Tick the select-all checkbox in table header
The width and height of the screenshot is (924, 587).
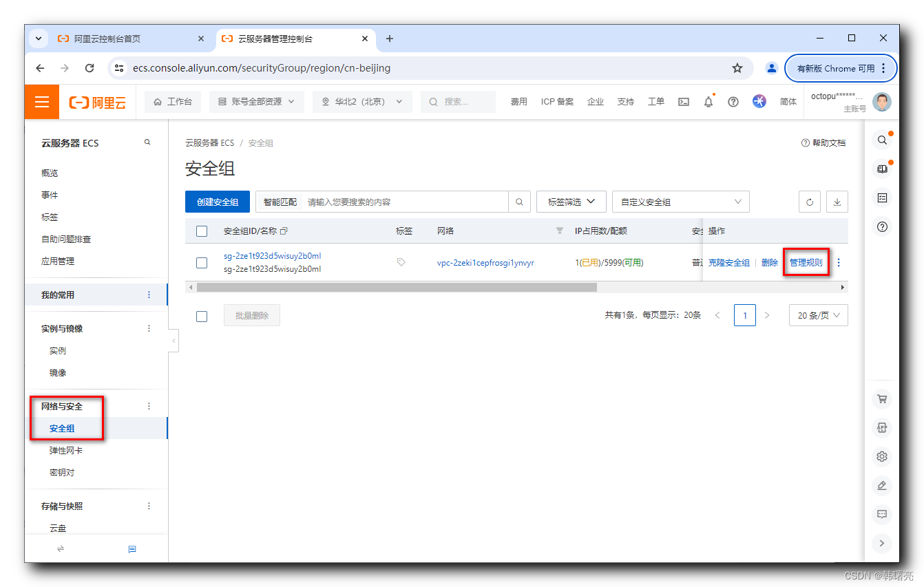[x=201, y=231]
